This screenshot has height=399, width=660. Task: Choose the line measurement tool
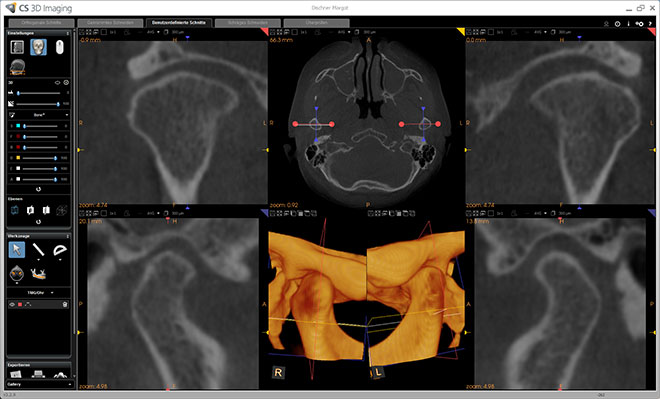click(38, 250)
